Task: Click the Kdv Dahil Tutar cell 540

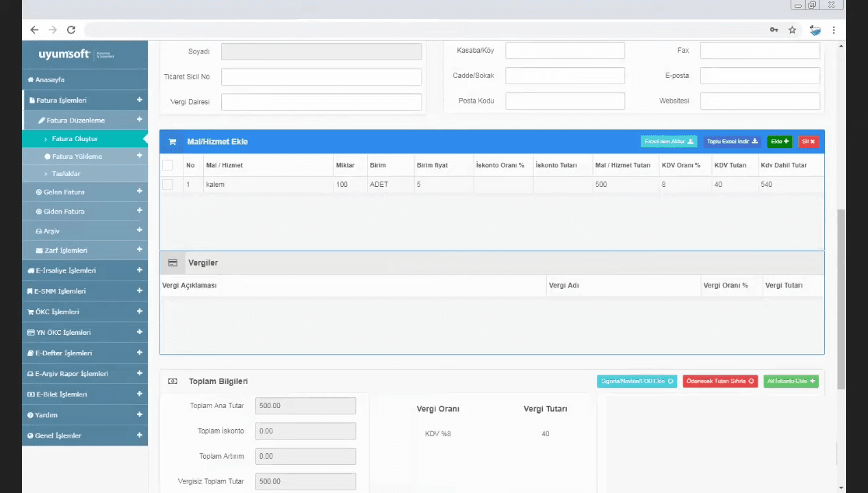Action: 791,185
